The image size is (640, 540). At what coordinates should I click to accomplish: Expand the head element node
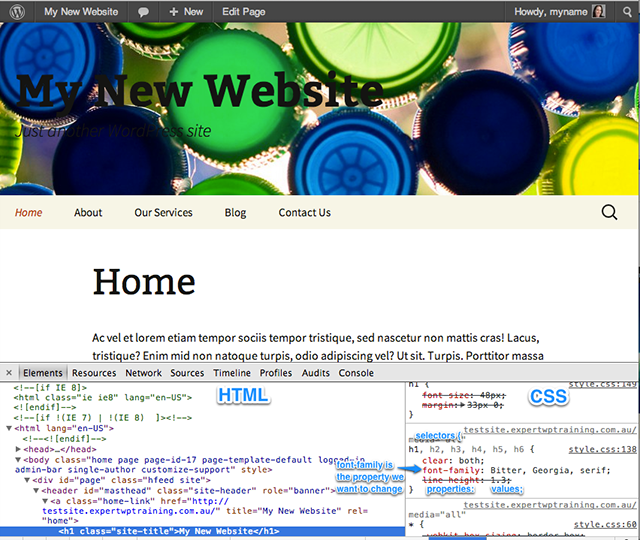[18, 449]
